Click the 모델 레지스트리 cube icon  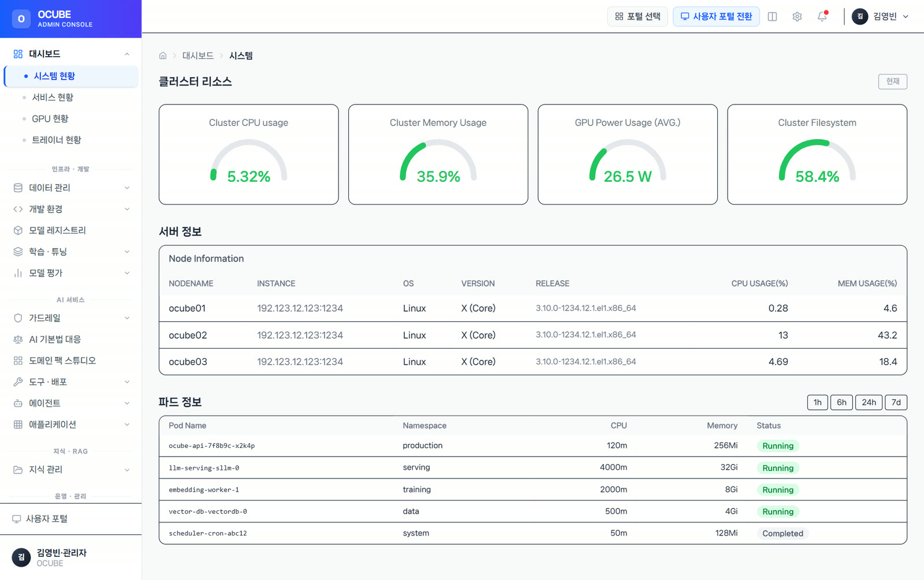(18, 230)
